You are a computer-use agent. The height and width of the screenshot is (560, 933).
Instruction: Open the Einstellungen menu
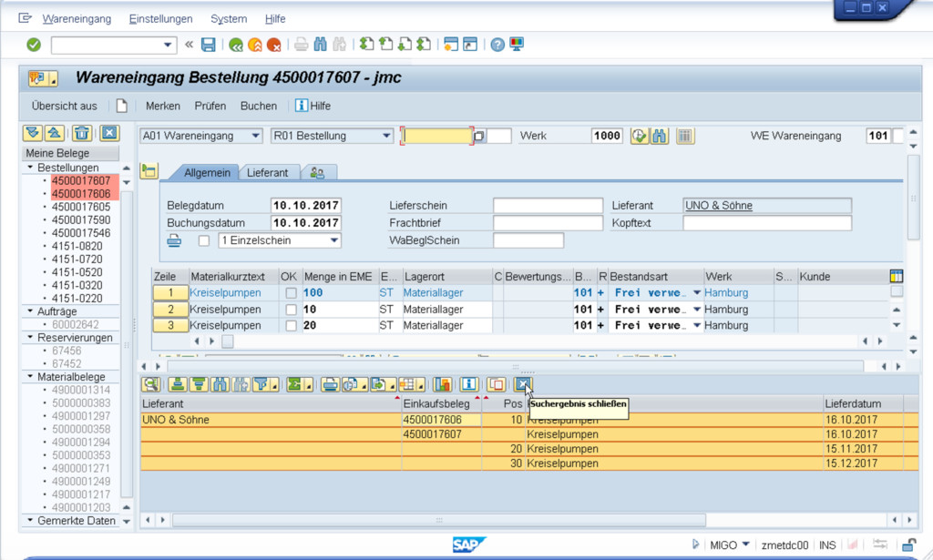(x=160, y=18)
